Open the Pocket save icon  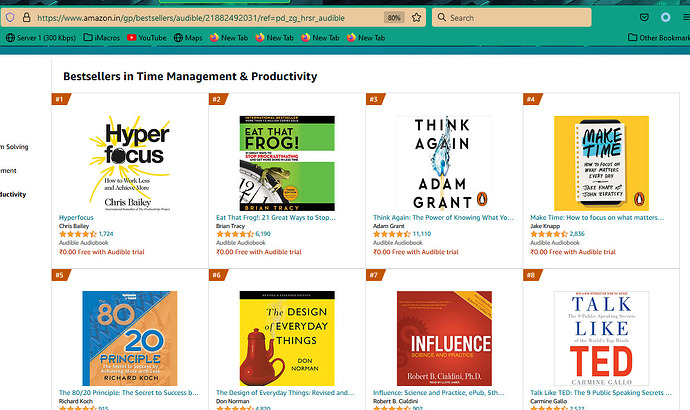tap(644, 18)
